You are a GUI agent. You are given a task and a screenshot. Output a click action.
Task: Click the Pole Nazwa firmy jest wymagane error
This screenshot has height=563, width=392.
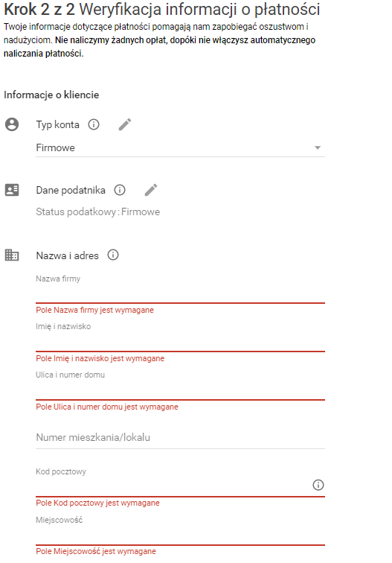pos(94,311)
